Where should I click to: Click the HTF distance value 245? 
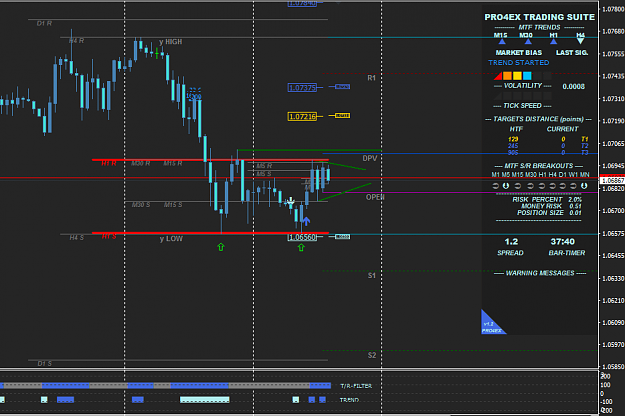(x=513, y=146)
